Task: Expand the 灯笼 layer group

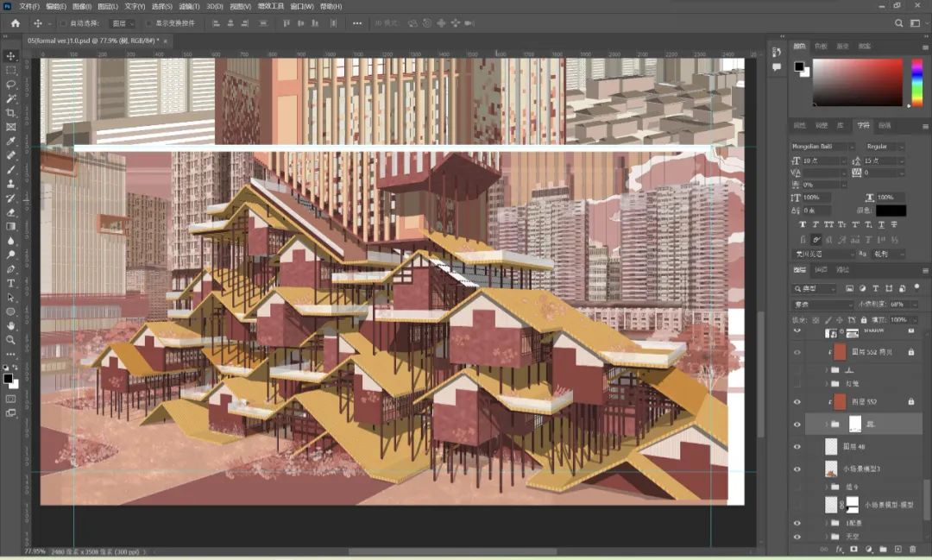Action: click(x=827, y=384)
